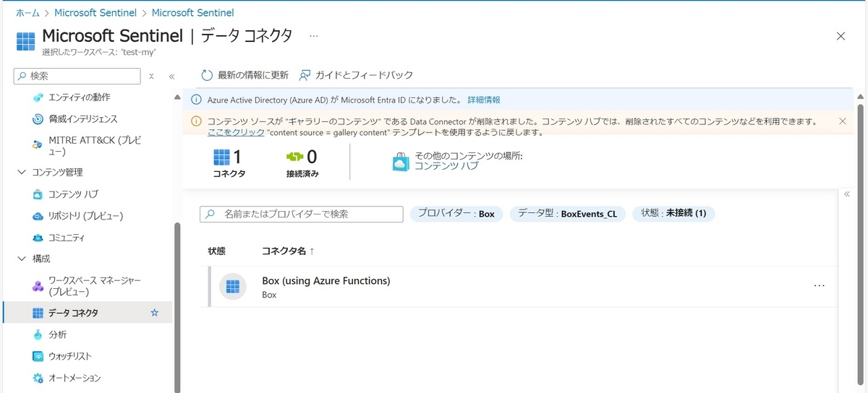The height and width of the screenshot is (393, 868).
Task: Click the 詳細情報 link
Action: tap(484, 100)
